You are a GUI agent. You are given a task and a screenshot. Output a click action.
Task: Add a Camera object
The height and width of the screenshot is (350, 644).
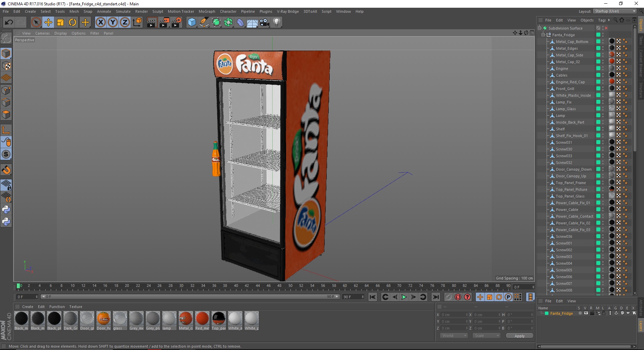[265, 23]
